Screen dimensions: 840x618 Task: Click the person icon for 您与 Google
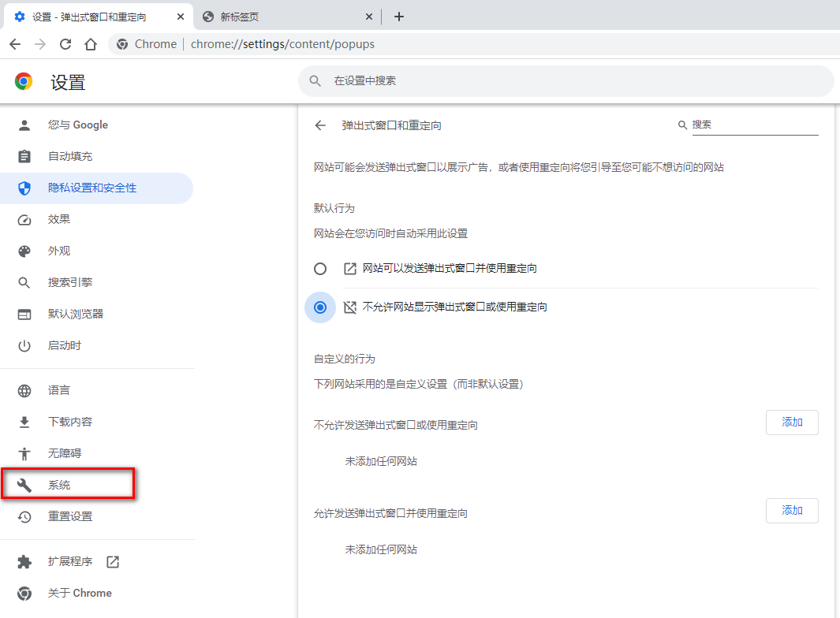[24, 125]
